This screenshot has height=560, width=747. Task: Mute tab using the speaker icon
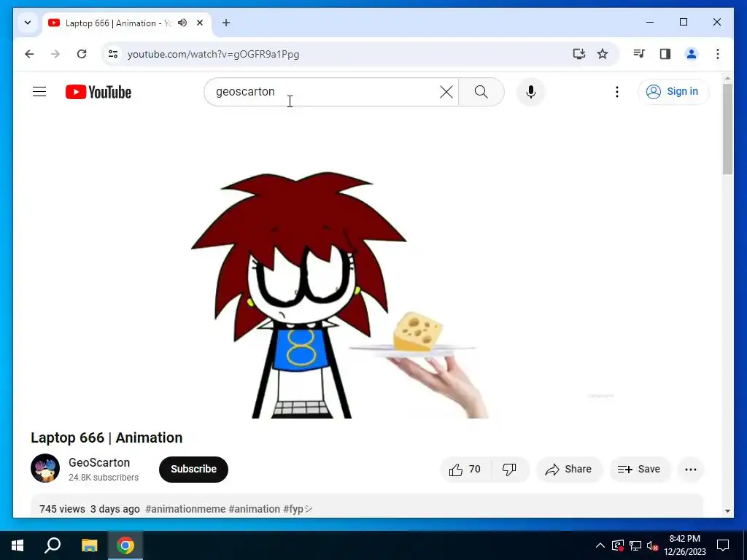click(182, 23)
